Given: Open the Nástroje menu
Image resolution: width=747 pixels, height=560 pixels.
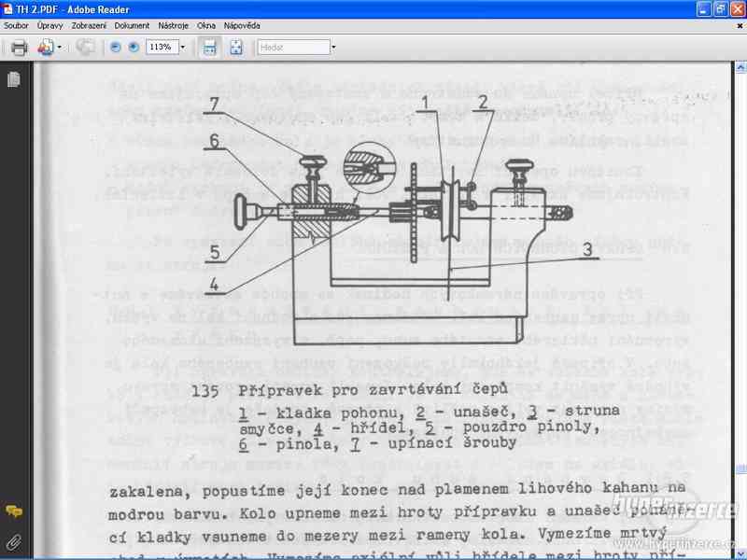Looking at the screenshot, I should (174, 25).
